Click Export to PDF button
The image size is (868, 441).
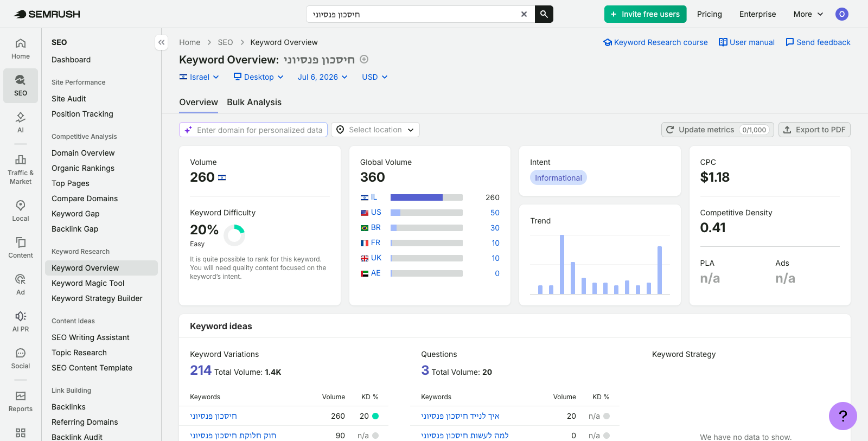coord(814,130)
